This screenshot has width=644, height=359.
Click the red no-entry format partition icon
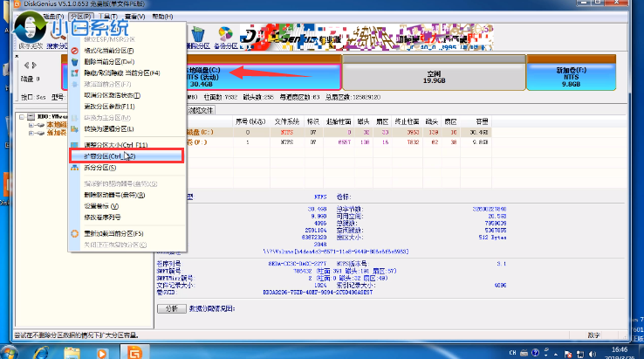[74, 51]
